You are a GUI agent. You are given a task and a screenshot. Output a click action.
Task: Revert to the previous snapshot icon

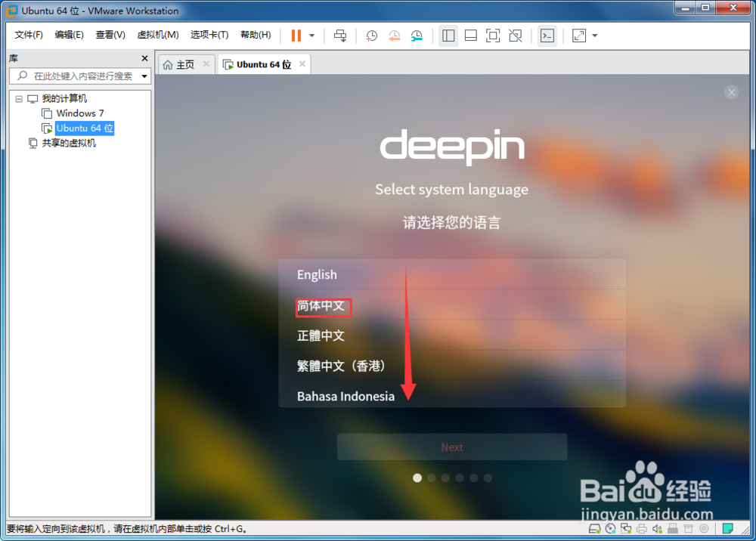pos(394,36)
